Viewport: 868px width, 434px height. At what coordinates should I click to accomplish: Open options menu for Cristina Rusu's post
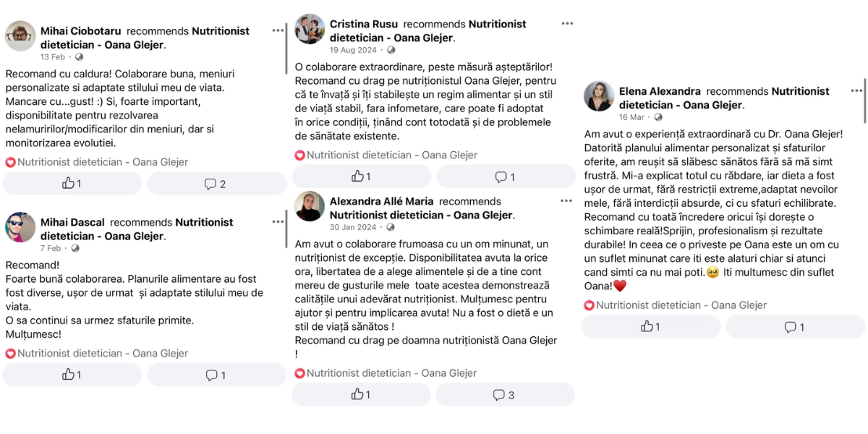pyautogui.click(x=567, y=24)
